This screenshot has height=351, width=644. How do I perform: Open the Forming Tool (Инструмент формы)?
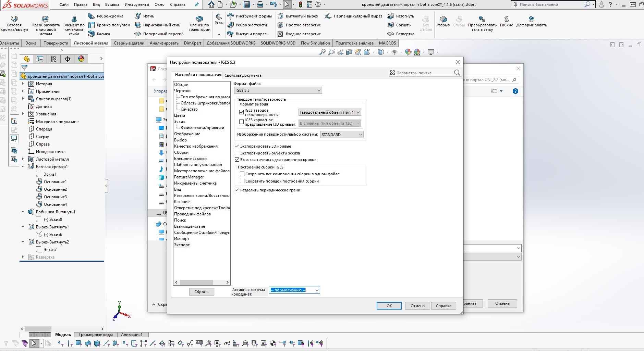pyautogui.click(x=250, y=16)
